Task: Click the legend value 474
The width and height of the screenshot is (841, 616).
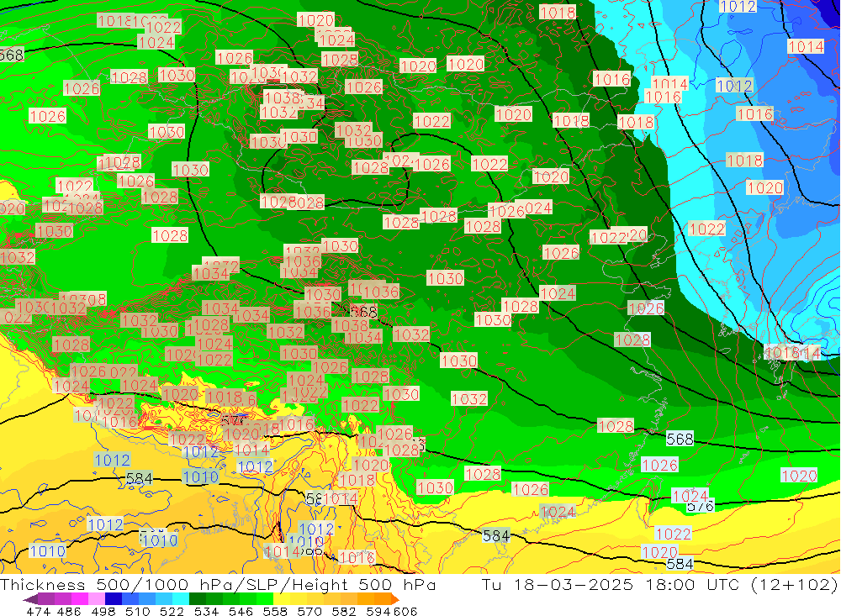Action: [39, 611]
